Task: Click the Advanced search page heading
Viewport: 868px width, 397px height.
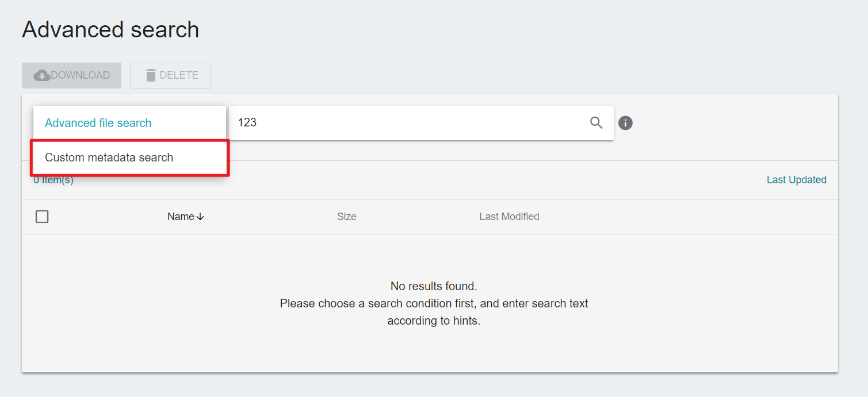Action: click(110, 30)
